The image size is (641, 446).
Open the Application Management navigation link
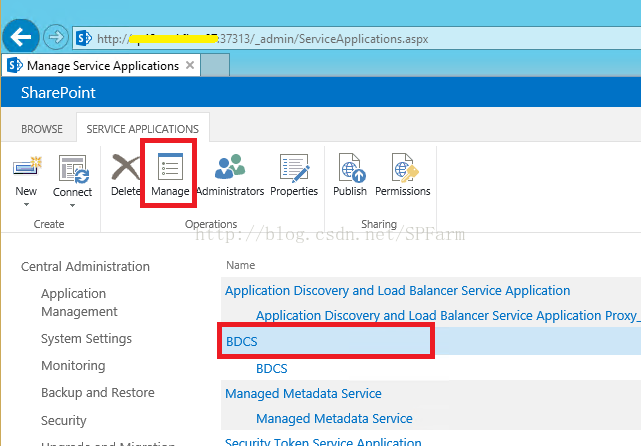coord(79,303)
